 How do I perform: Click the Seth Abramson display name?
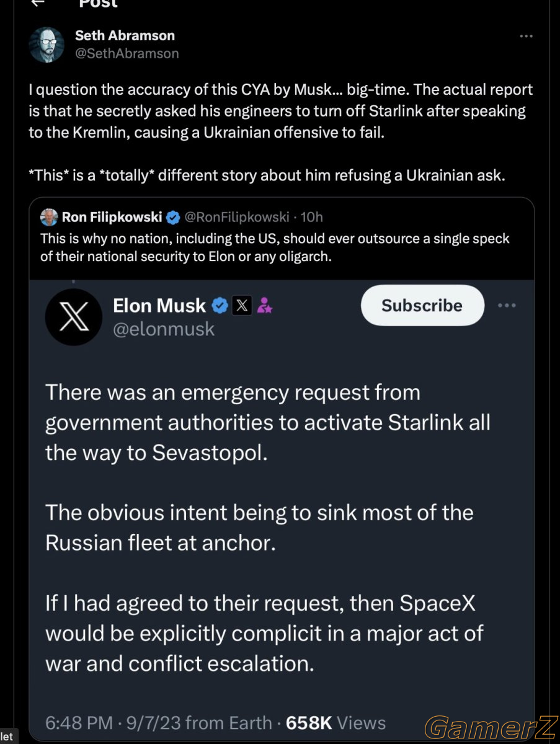click(x=125, y=35)
